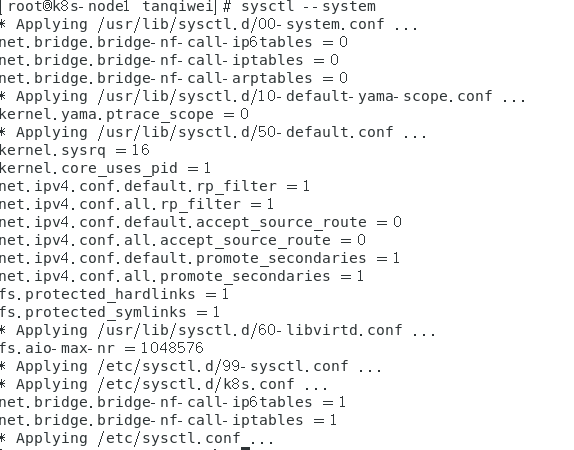This screenshot has height=450, width=574.
Task: Click the bridge-nf-call-ip6tables = 0 line
Action: tap(174, 42)
